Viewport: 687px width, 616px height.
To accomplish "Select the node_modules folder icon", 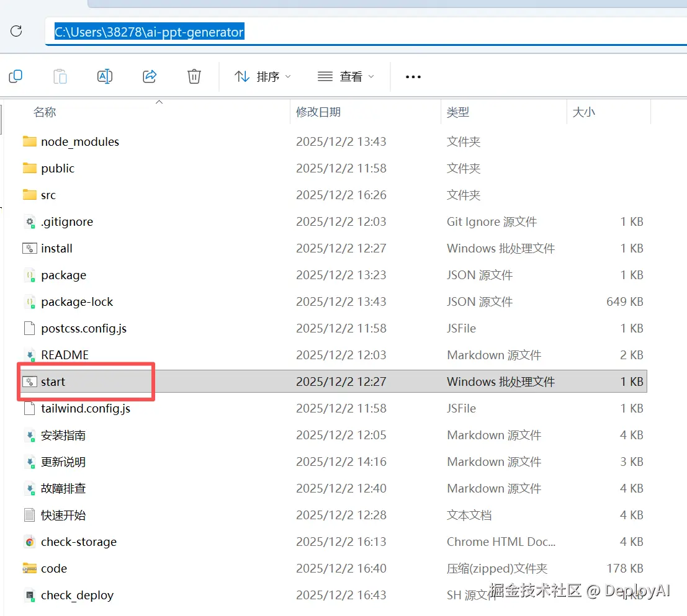I will [x=29, y=141].
